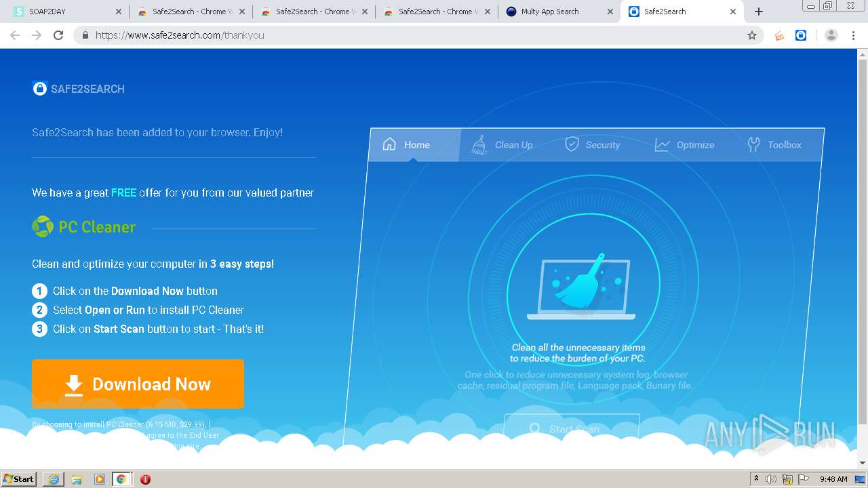Bookmark this page with the star icon
Image resolution: width=868 pixels, height=488 pixels.
[751, 35]
